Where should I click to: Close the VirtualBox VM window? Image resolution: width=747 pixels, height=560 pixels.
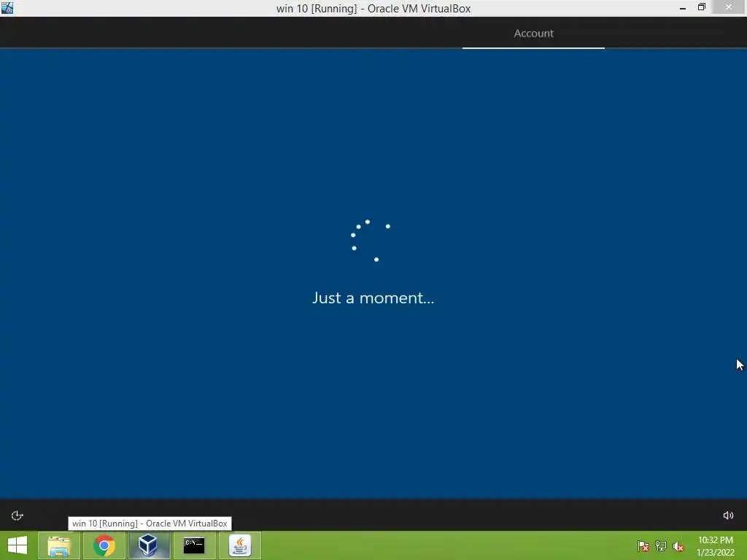[x=729, y=7]
